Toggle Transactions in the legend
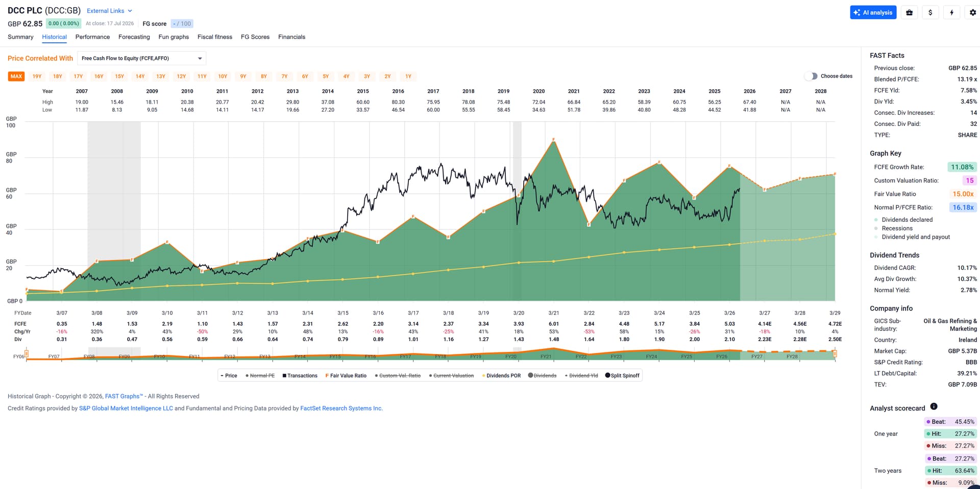Viewport: 980px width, 489px height. pos(300,376)
